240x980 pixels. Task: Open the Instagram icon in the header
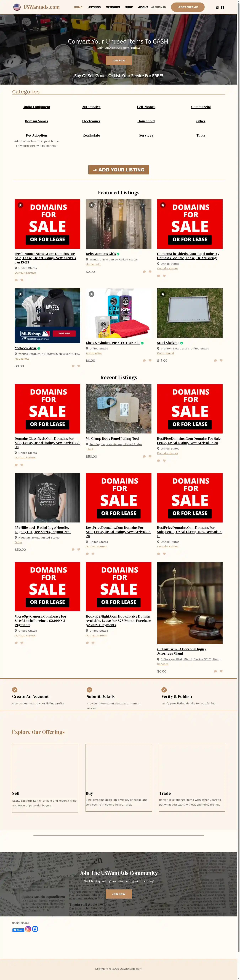tap(217, 7)
